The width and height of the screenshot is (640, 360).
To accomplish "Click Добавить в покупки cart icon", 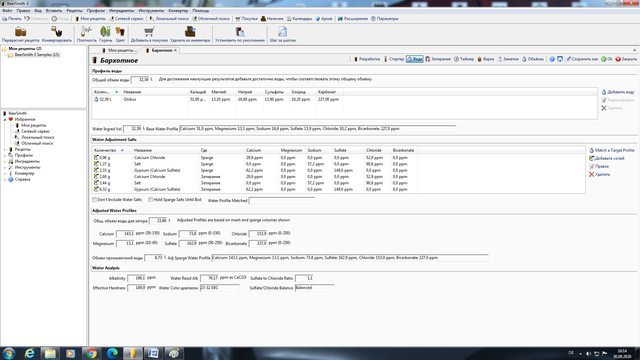I will (x=149, y=34).
